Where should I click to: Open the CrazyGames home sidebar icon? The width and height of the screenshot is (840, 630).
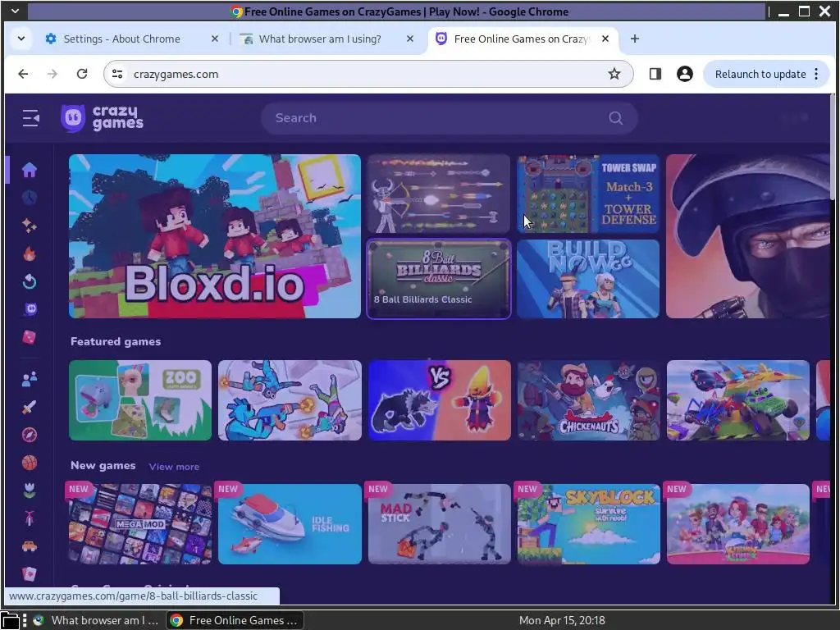pos(30,170)
